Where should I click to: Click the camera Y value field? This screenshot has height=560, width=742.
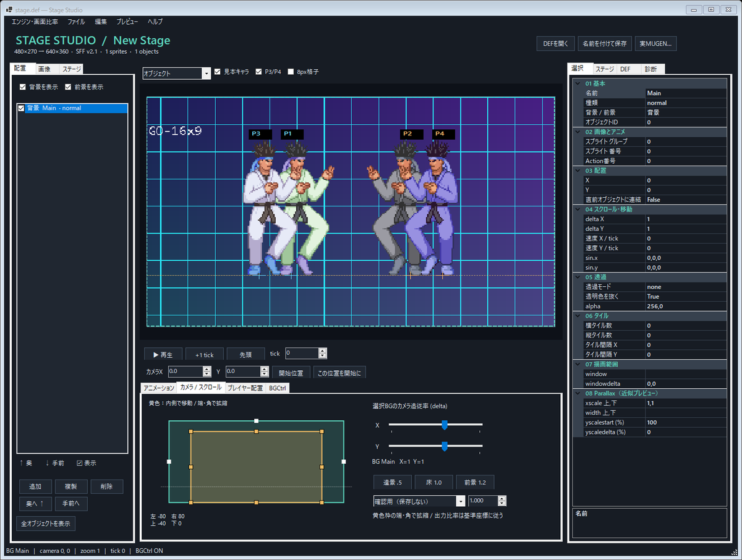(x=242, y=371)
